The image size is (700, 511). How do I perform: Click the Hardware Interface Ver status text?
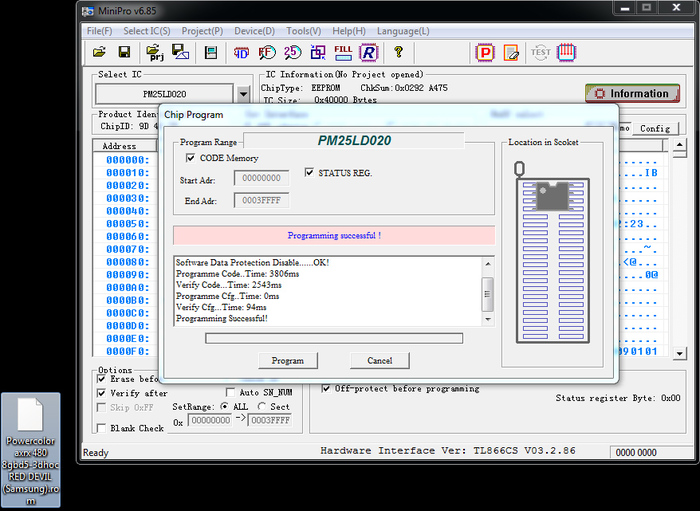448,451
